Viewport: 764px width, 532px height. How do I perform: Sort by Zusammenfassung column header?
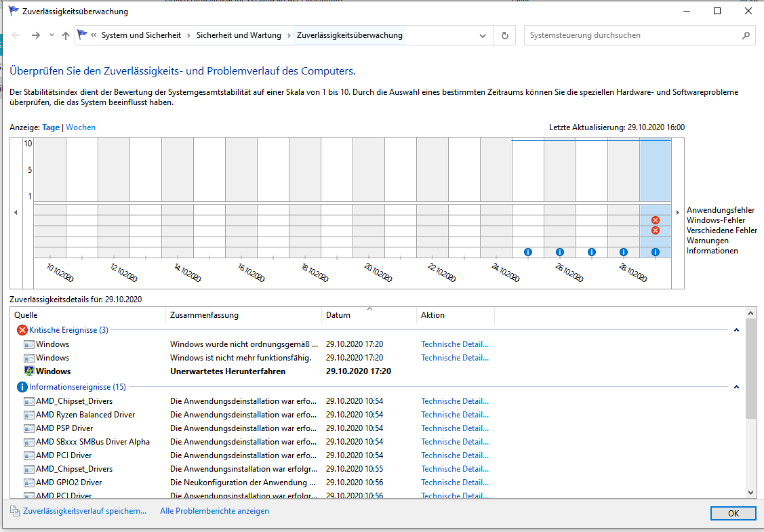pos(243,315)
